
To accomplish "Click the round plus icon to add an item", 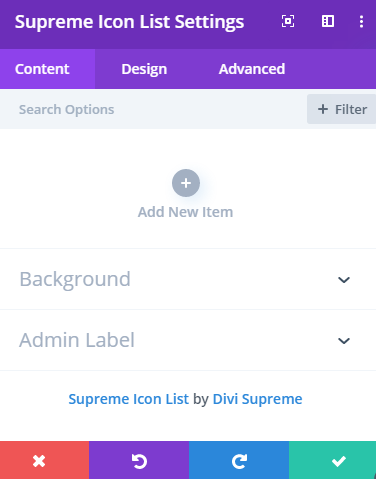I will [x=186, y=183].
